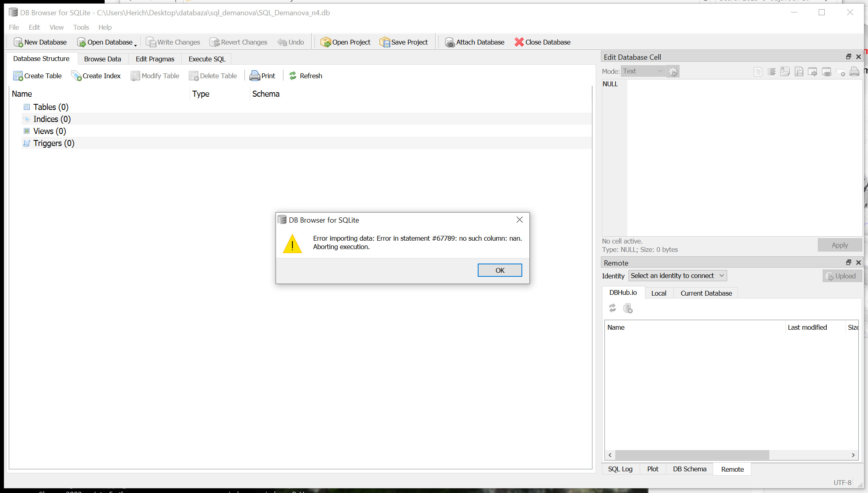868x493 pixels.
Task: Click the Type column header
Action: point(220,94)
